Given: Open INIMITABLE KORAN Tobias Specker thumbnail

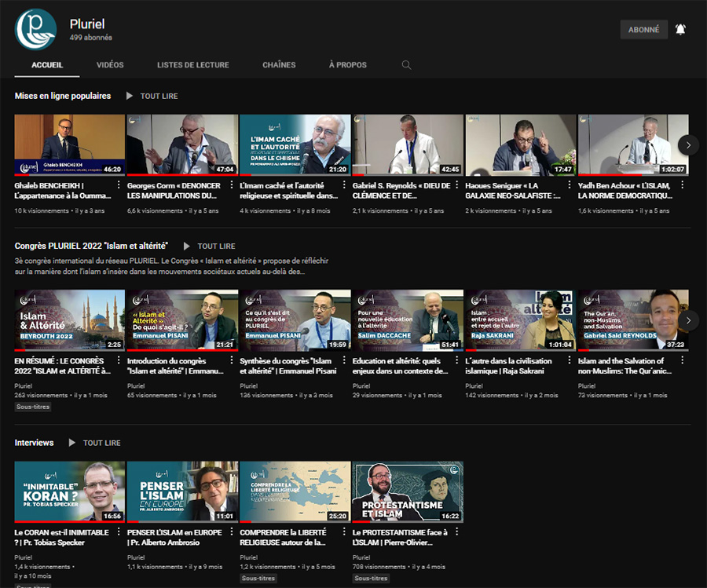Looking at the screenshot, I should coord(69,491).
